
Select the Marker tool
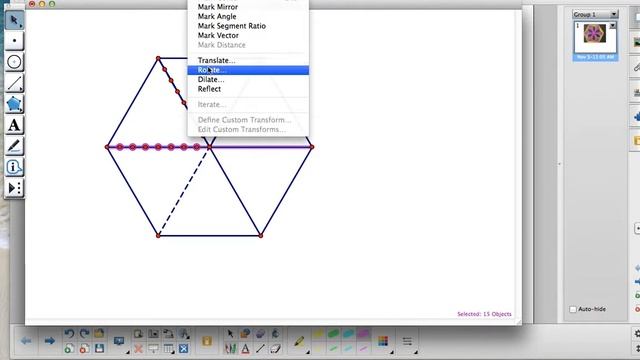[14, 146]
